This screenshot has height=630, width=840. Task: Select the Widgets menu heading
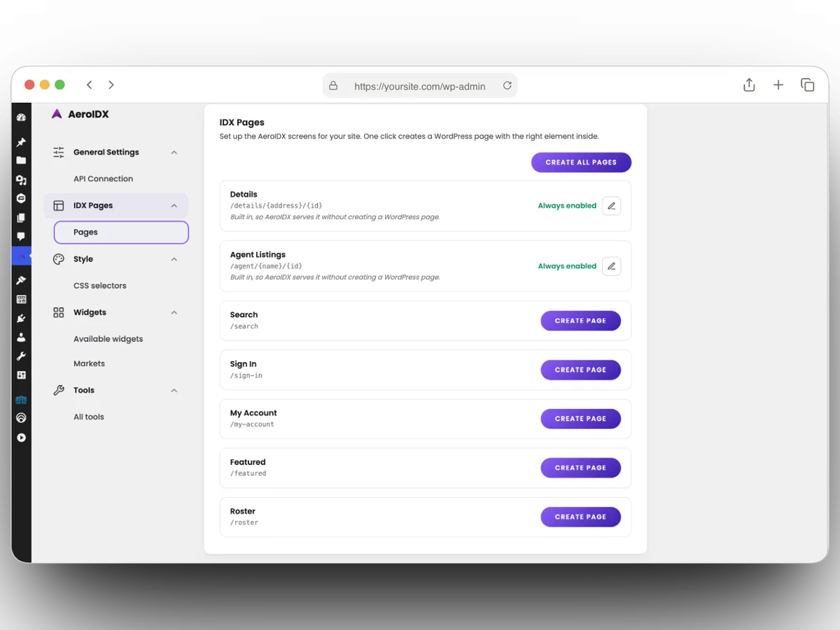90,312
